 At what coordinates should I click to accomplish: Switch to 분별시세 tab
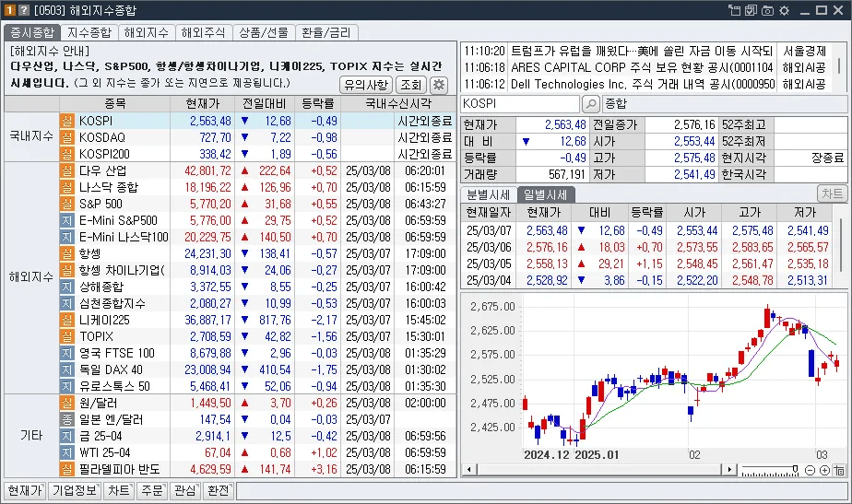488,195
